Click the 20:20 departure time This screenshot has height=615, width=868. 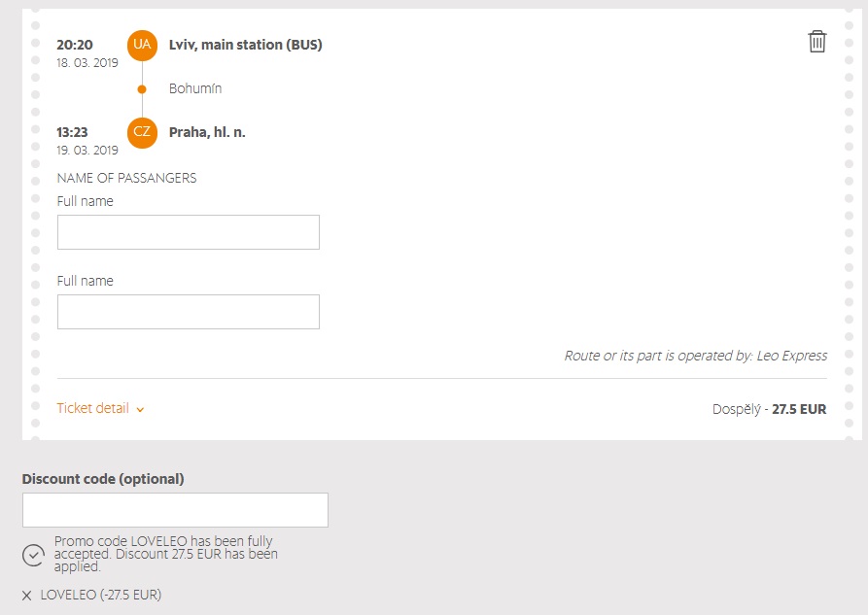click(74, 44)
